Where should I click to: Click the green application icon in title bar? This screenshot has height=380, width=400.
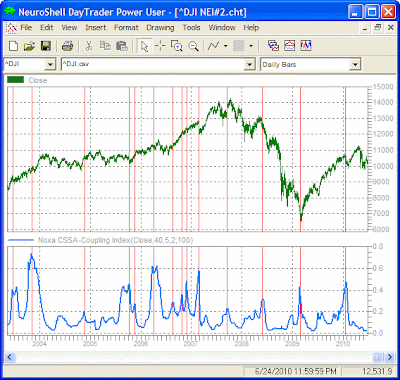pos(9,12)
